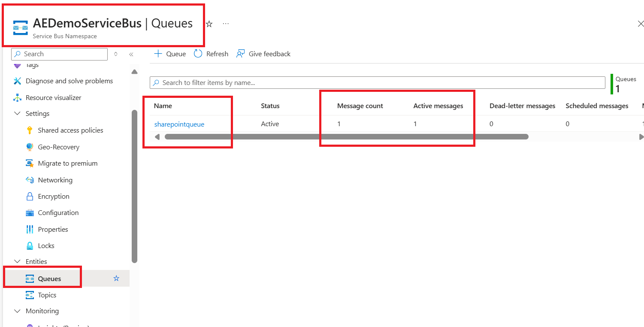Click the Service Bus namespace icon in header
The image size is (644, 327).
20,28
